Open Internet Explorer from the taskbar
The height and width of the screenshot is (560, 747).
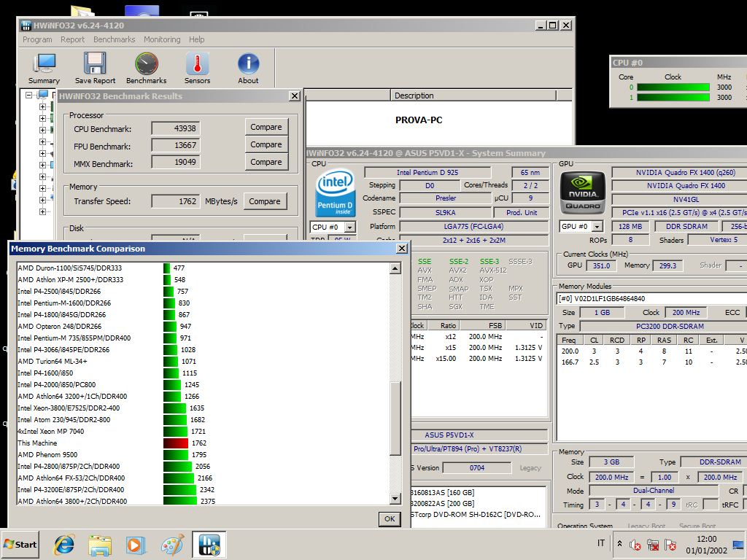(x=64, y=544)
